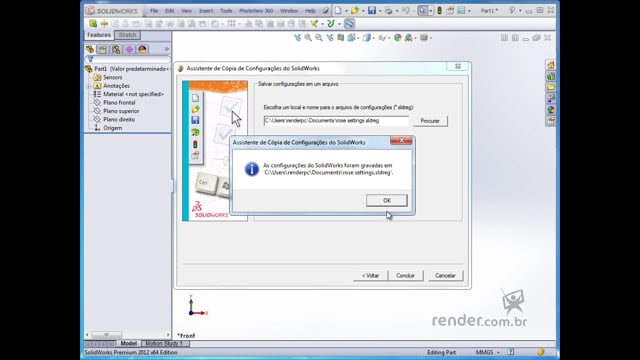Open the PropertyManager tab icon

click(103, 49)
